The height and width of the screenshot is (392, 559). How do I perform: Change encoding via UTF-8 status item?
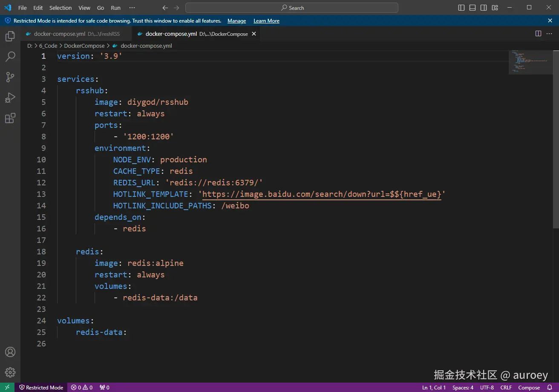tap(487, 387)
